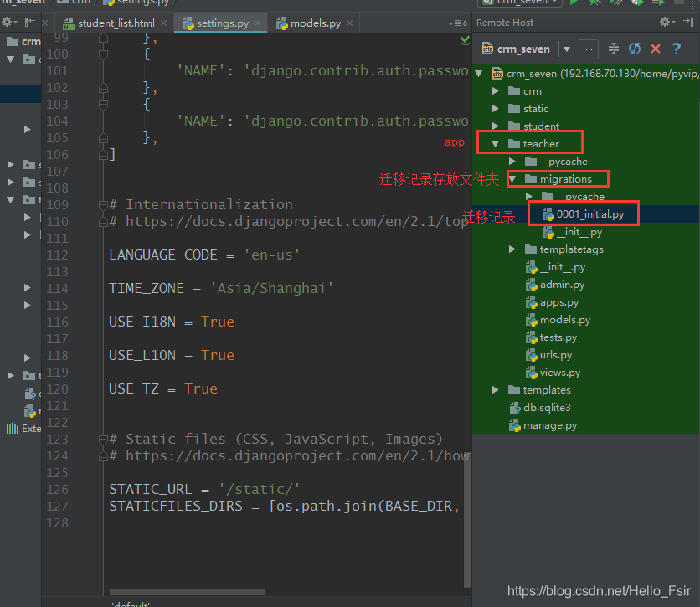Select apps.py in teacher app
This screenshot has width=700, height=607.
pos(552,302)
